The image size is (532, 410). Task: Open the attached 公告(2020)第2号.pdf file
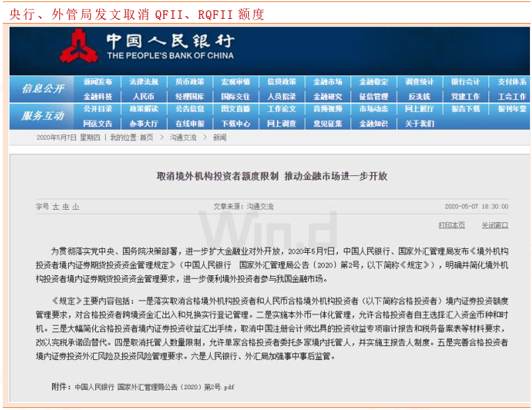pyautogui.click(x=154, y=387)
